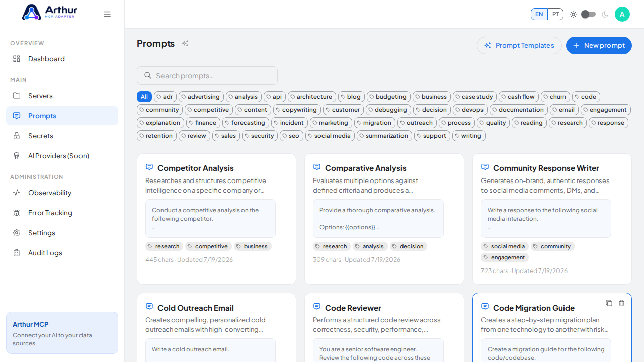
Task: Click Comparative Analysis prompt preview box
Action: click(x=378, y=219)
